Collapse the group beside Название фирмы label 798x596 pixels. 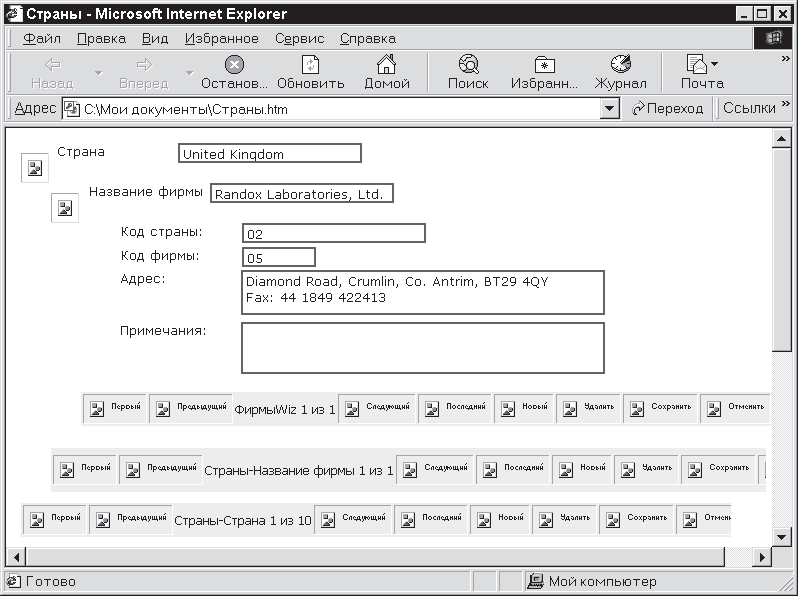[x=65, y=208]
